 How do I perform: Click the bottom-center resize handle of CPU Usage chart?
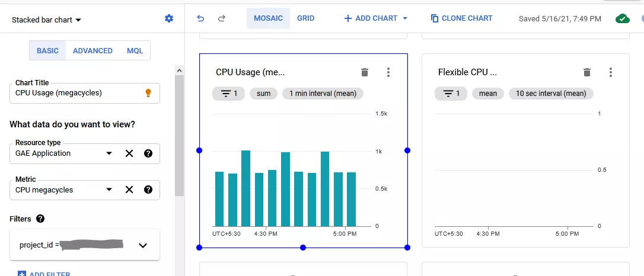(x=303, y=248)
